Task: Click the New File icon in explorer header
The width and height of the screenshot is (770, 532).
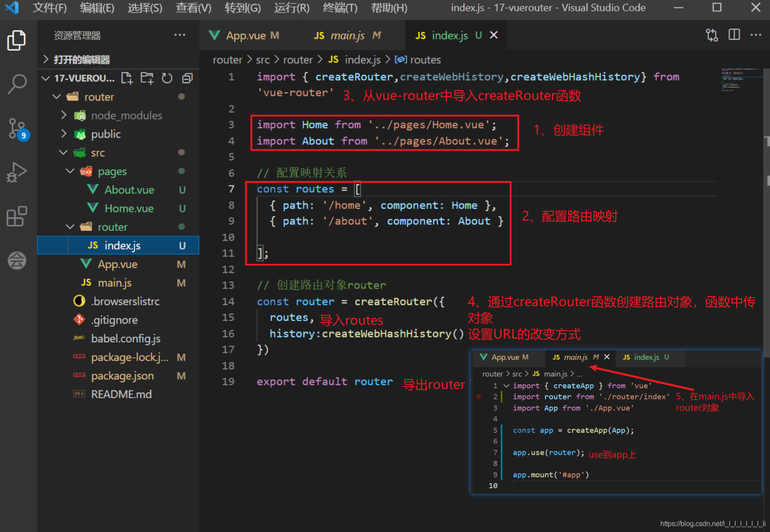Action: [127, 78]
